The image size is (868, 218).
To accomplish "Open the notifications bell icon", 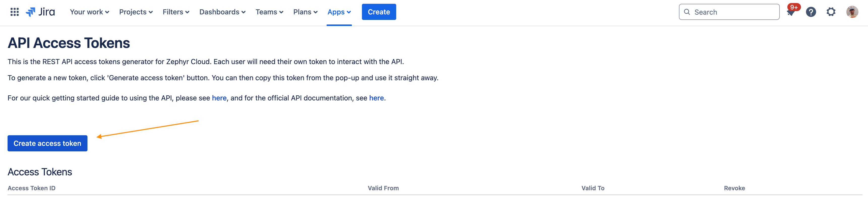I will [x=791, y=12].
